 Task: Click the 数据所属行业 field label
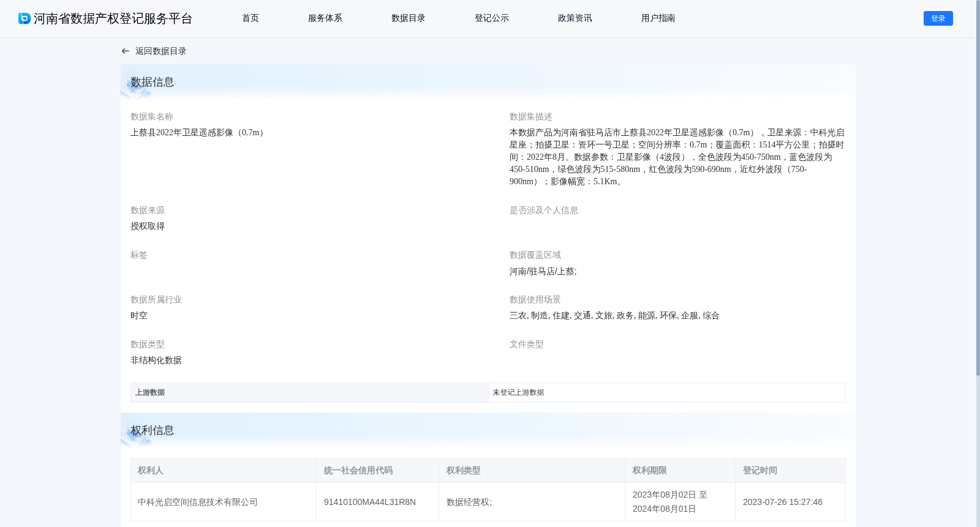pyautogui.click(x=156, y=300)
